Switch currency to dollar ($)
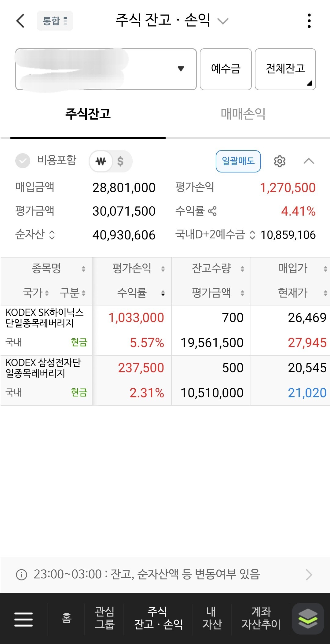Screen dimensions: 330x644 [120, 161]
